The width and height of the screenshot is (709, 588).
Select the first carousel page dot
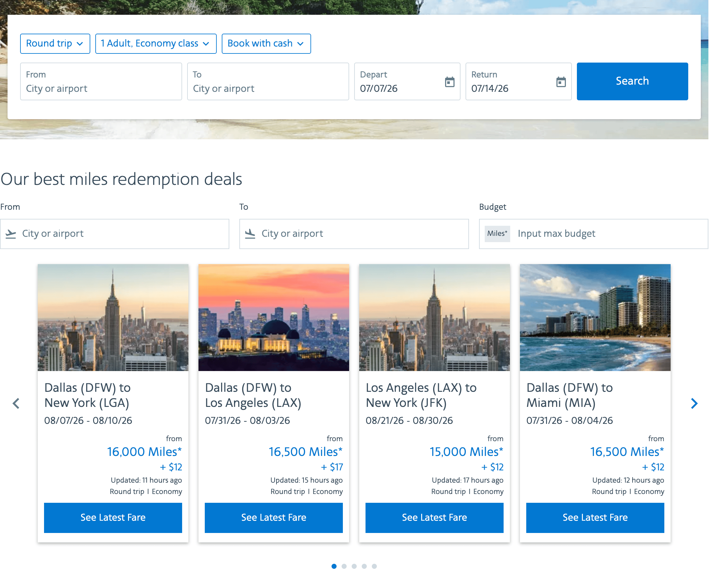pos(334,566)
